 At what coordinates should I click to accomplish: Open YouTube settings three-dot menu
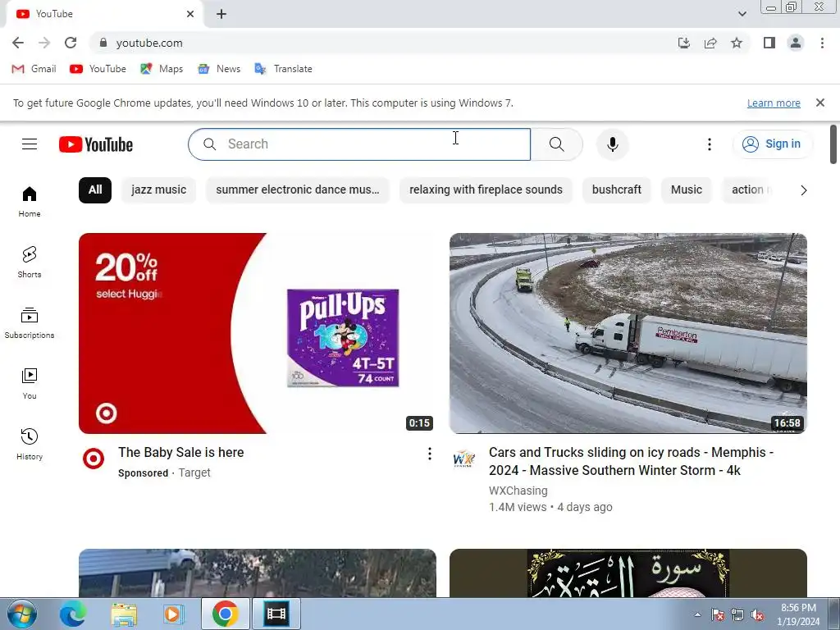click(710, 144)
